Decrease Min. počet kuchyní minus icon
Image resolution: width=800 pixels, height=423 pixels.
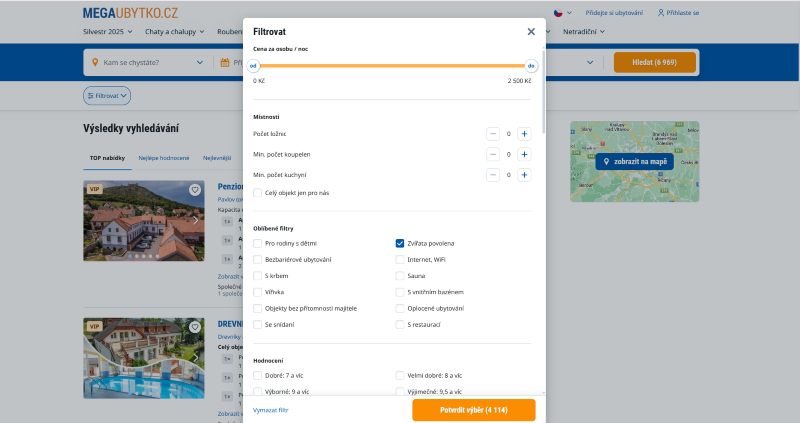point(492,175)
